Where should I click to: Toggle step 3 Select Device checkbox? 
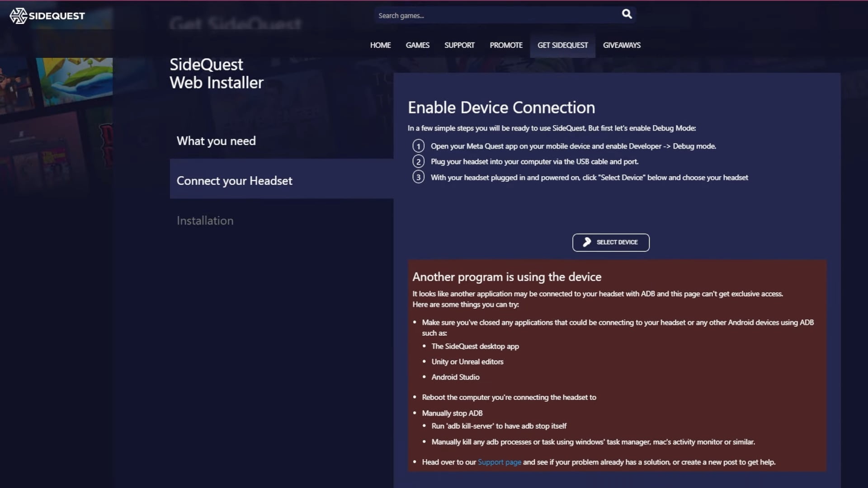point(419,177)
